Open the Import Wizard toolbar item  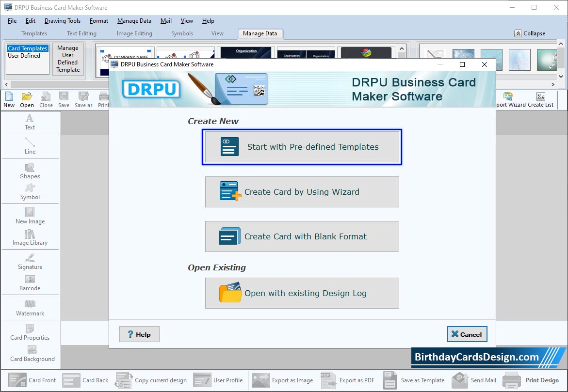(511, 100)
